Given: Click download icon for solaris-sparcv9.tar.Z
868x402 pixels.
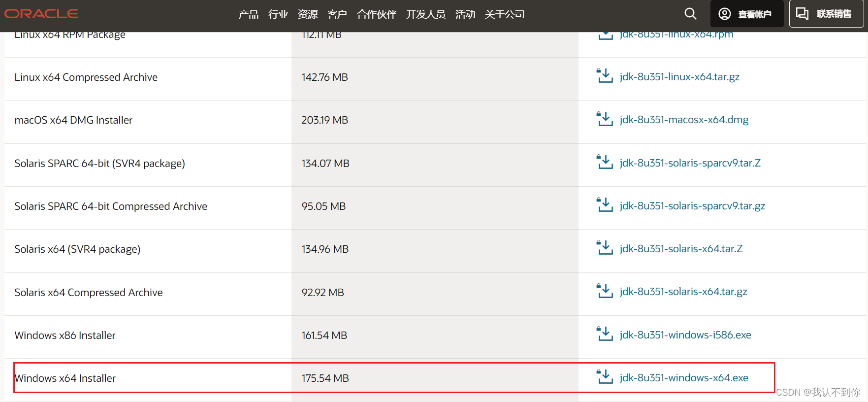Looking at the screenshot, I should coord(605,162).
